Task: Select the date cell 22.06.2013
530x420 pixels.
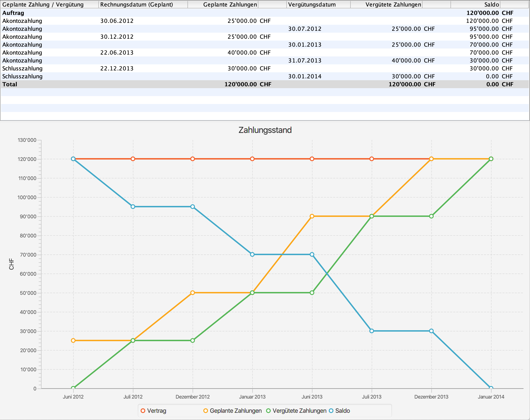Action: pos(117,53)
